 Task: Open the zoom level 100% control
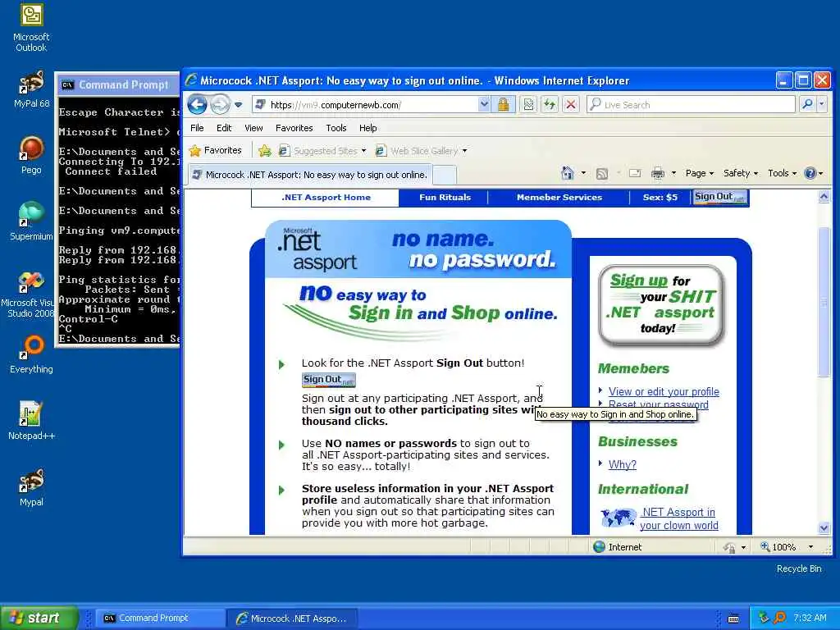[x=787, y=547]
